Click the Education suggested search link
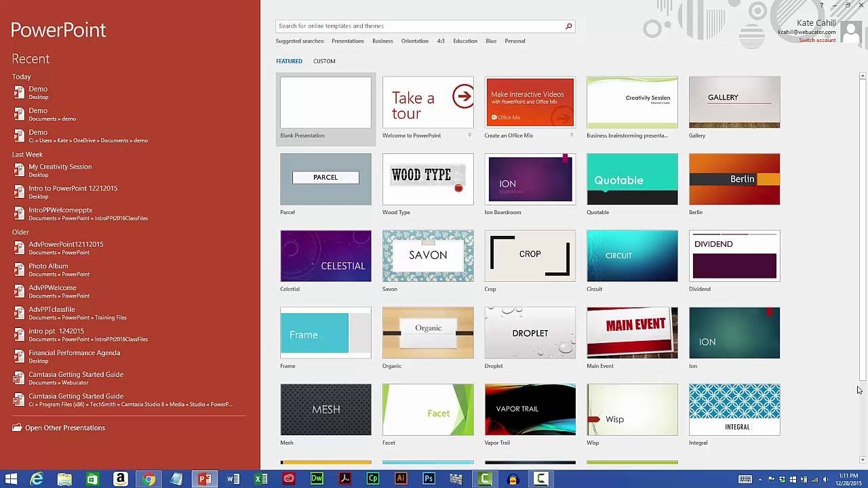Screen dimensions: 868x488 click(465, 41)
